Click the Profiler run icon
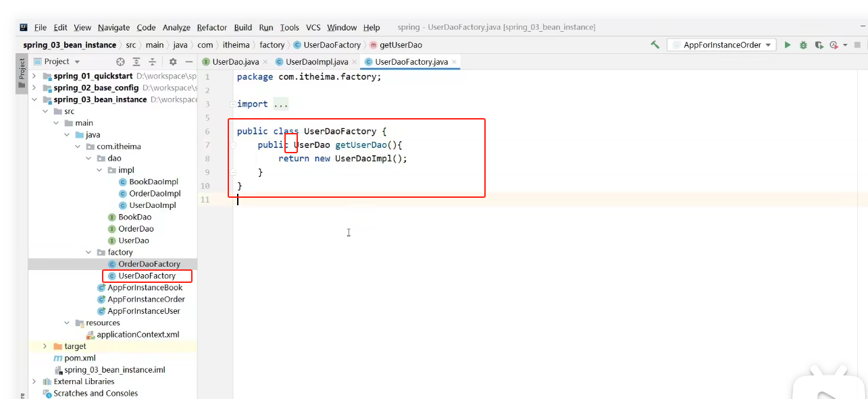The width and height of the screenshot is (868, 399). (x=834, y=45)
